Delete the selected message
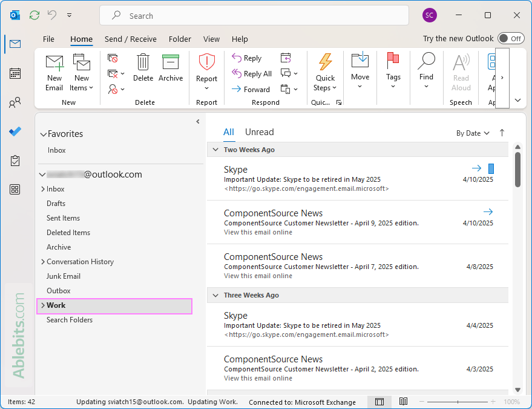The image size is (532, 409). (x=143, y=68)
